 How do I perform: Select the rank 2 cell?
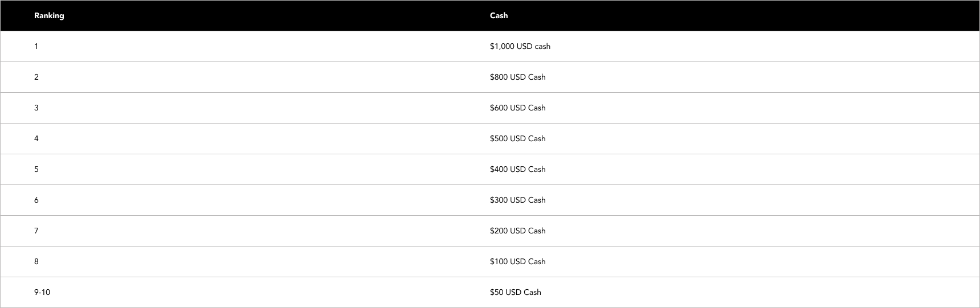pos(36,77)
